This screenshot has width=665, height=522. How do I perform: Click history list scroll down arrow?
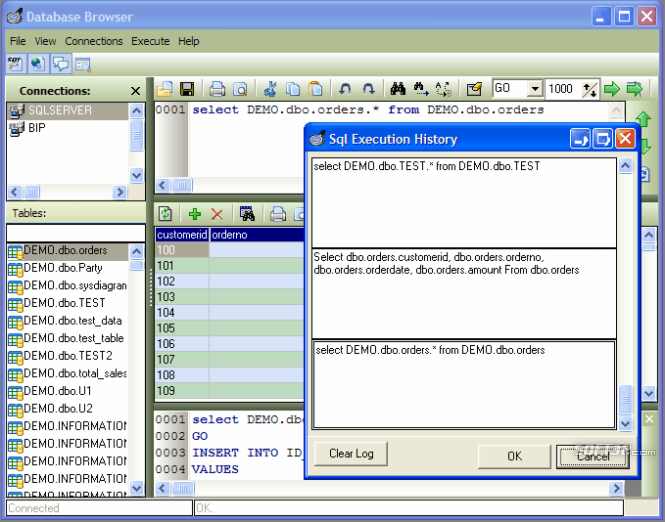tap(626, 423)
